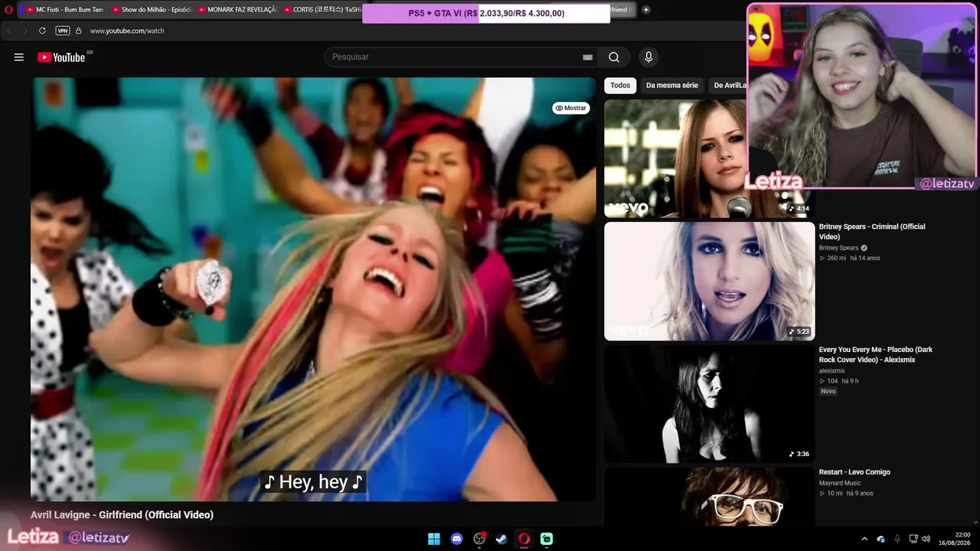This screenshot has height=551, width=980.
Task: Switch to Opera in the taskbar
Action: (524, 539)
